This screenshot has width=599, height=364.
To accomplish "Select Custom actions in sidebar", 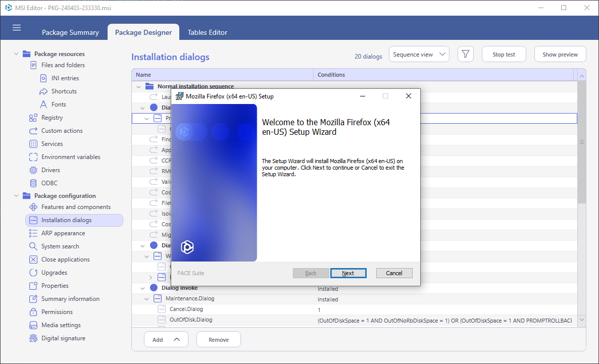I will (62, 131).
